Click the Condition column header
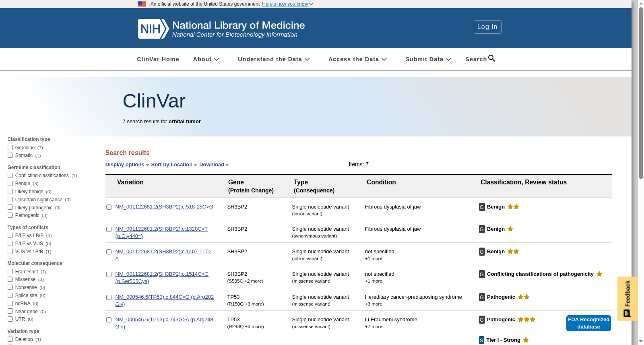This screenshot has width=644, height=345. (381, 182)
